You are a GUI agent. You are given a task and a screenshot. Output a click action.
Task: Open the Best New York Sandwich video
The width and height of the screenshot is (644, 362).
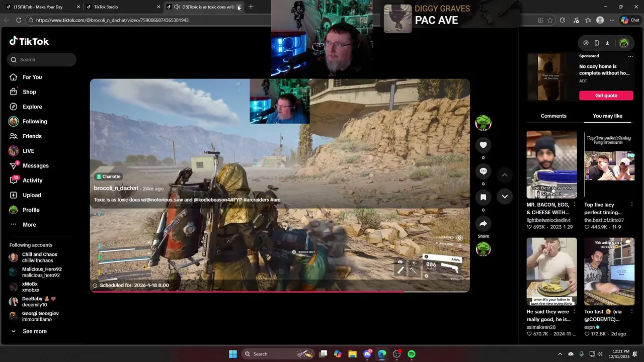click(x=551, y=164)
